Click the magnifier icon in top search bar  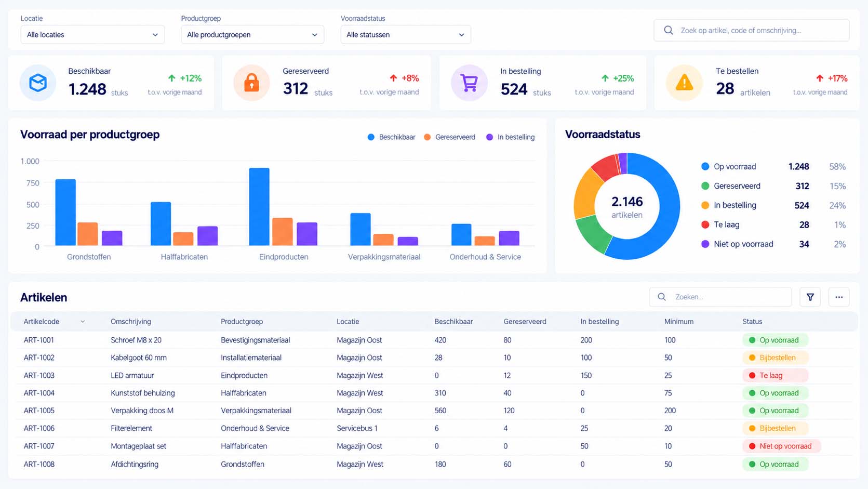pos(669,31)
